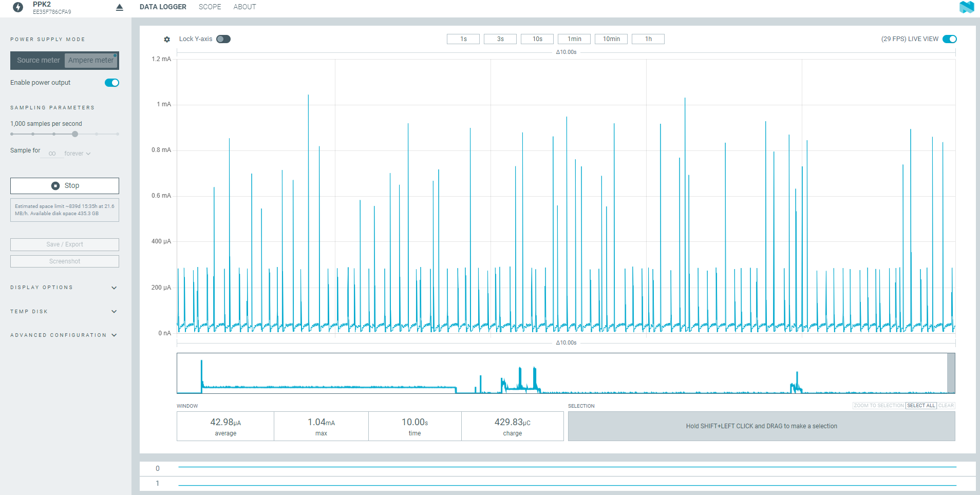Click the PPK2 device lightning icon
The width and height of the screenshot is (980, 495).
pos(18,7)
